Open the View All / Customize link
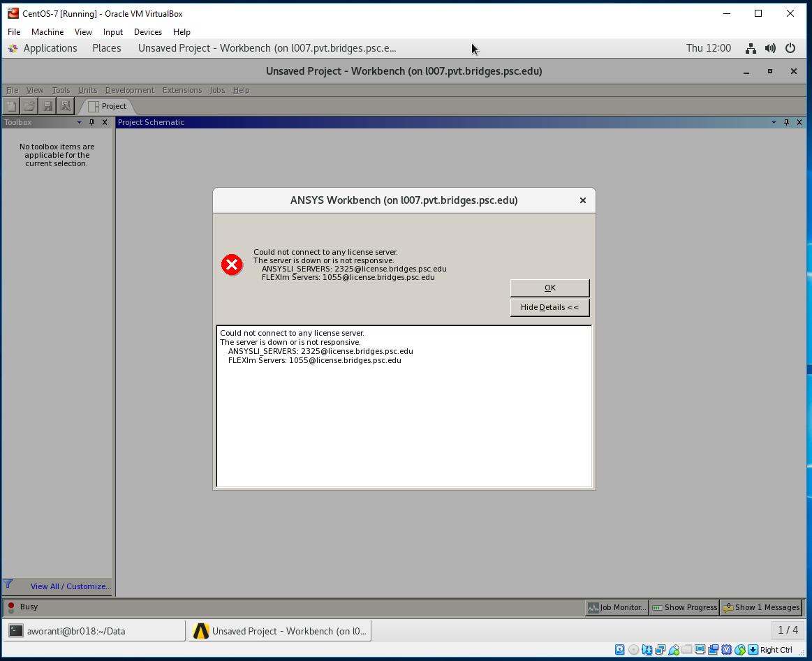 (71, 586)
